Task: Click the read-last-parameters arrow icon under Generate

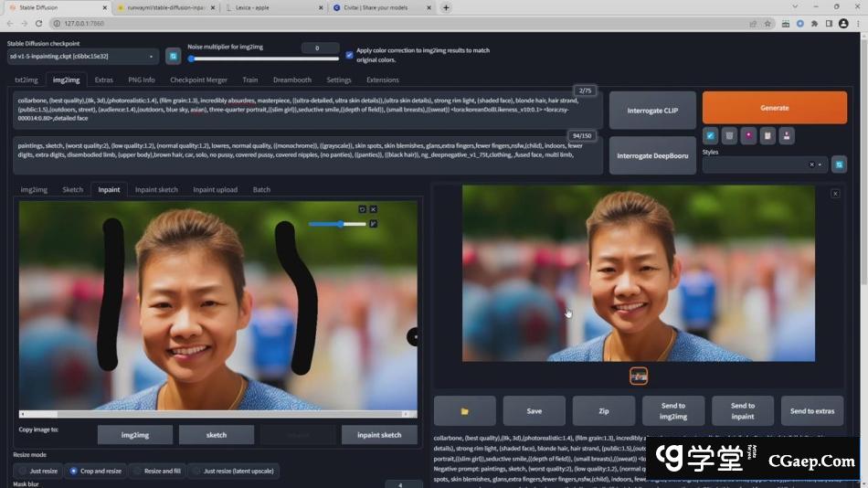Action: tap(711, 135)
